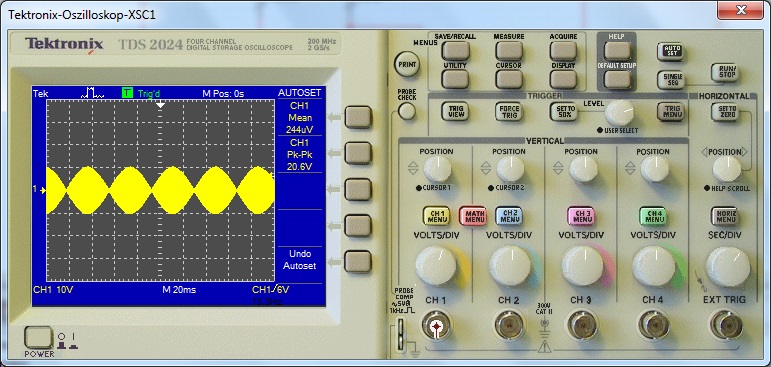
Task: Click the PRINT button
Action: point(407,64)
